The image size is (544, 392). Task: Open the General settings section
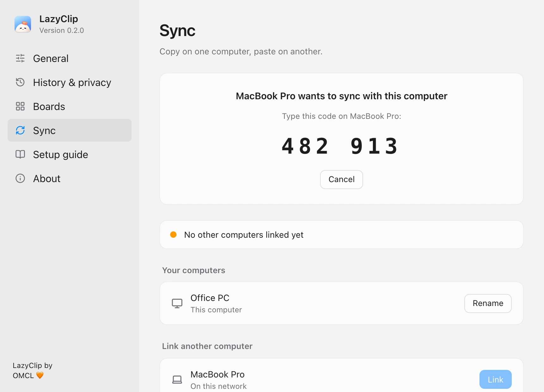pos(70,58)
